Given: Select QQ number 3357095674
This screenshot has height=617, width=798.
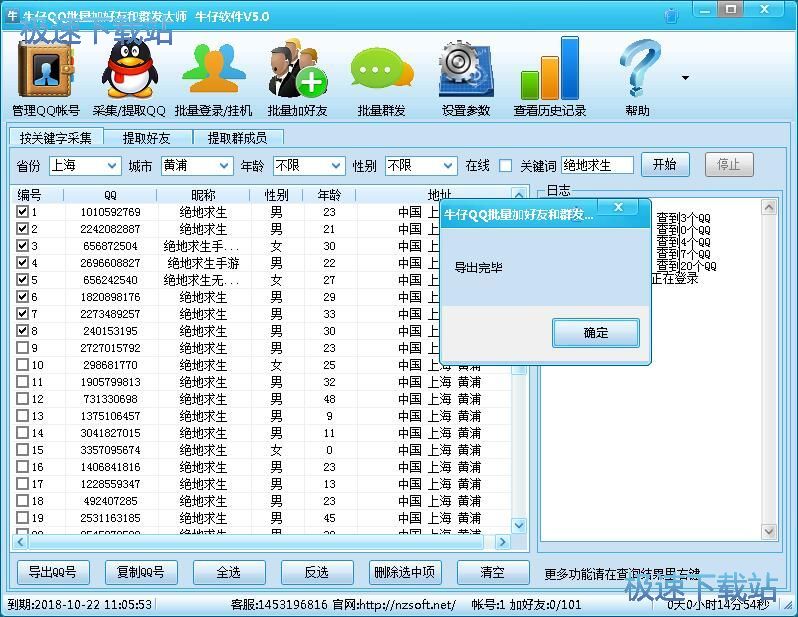Looking at the screenshot, I should pyautogui.click(x=110, y=450).
